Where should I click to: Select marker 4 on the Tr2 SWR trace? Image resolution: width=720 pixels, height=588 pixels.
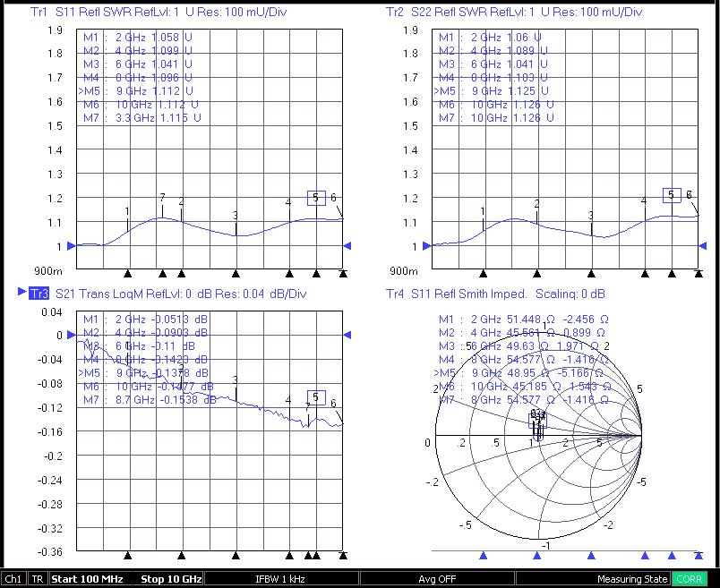(x=644, y=200)
